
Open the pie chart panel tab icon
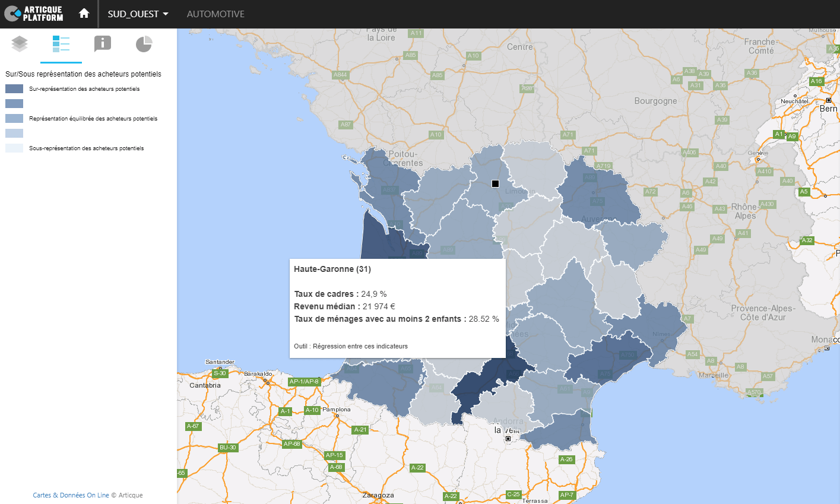[x=144, y=44]
